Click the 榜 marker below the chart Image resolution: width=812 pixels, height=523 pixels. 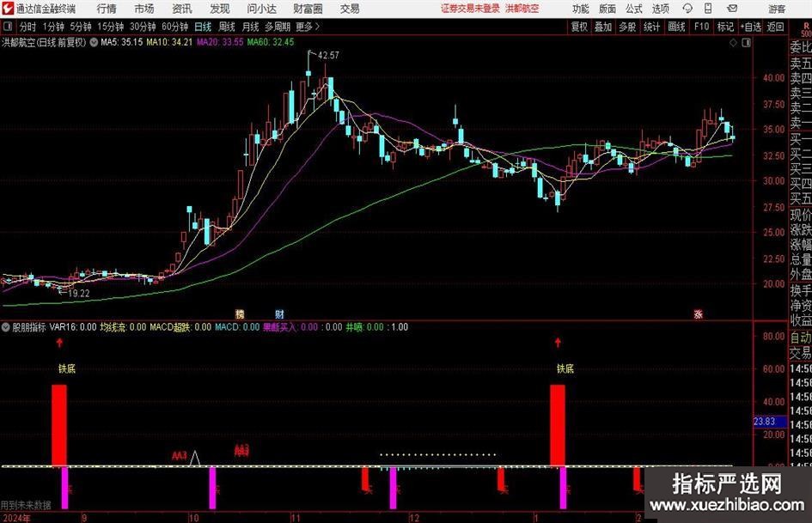tap(240, 313)
